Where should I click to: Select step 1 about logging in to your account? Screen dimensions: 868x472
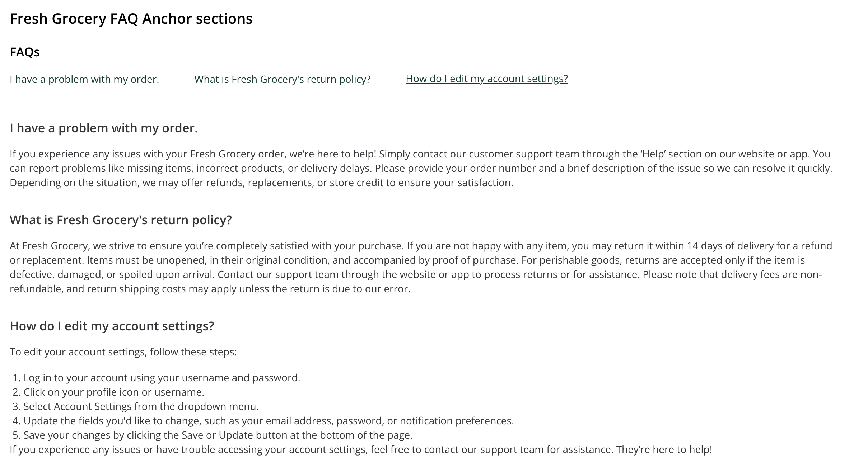[162, 377]
